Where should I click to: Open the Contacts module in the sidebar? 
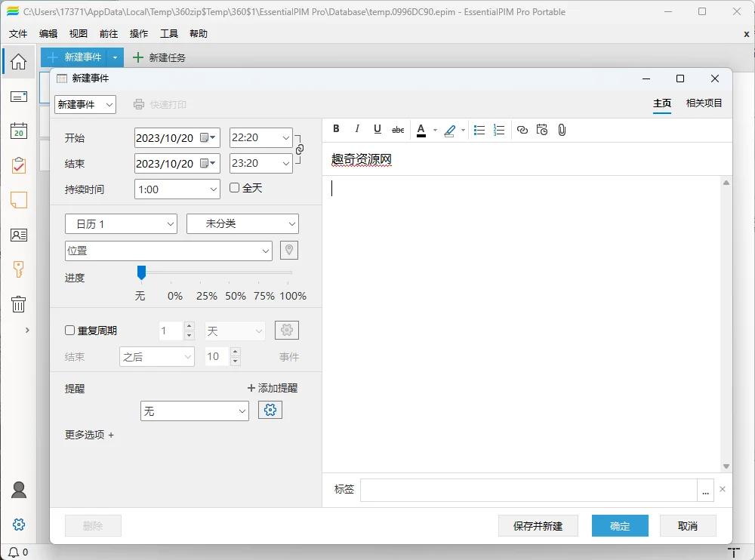[18, 235]
